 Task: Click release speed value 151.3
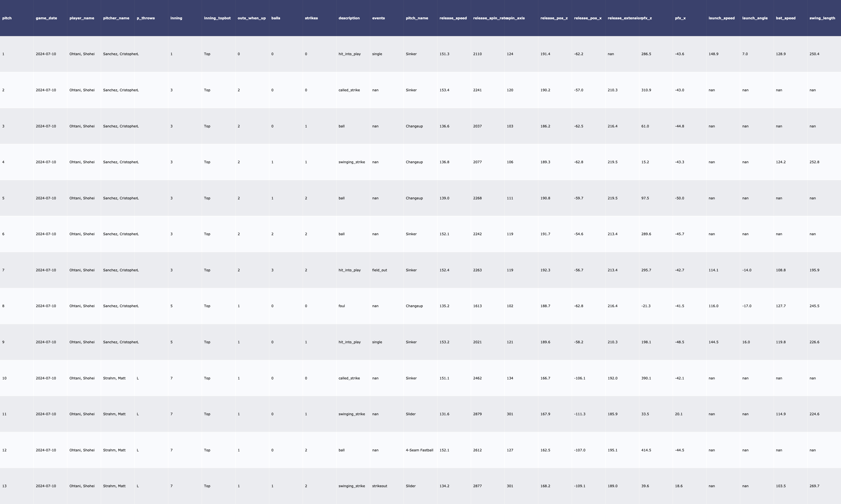444,54
